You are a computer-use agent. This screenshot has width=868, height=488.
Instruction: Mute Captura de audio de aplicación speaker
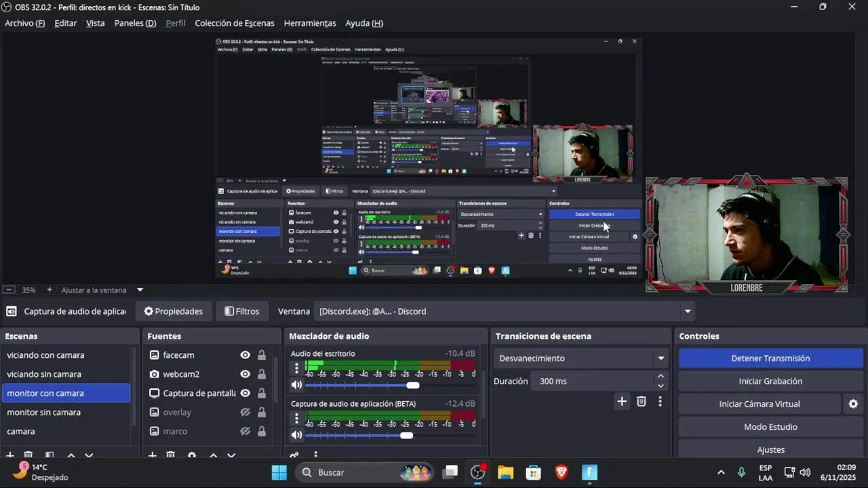pos(296,435)
